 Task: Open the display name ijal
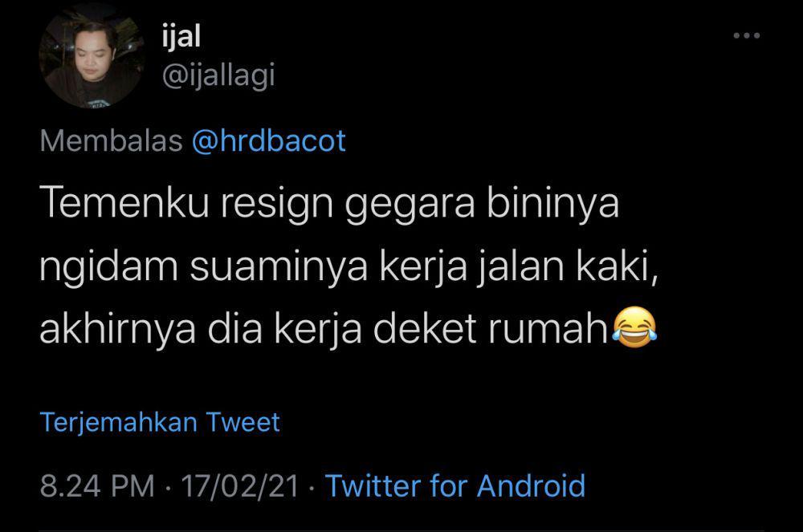click(181, 37)
